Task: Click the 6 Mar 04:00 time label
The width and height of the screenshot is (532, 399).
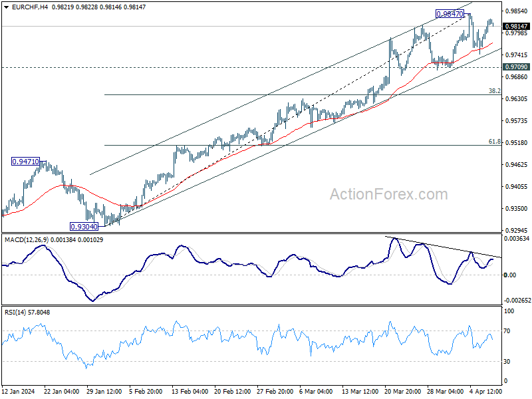Action: coord(316,391)
